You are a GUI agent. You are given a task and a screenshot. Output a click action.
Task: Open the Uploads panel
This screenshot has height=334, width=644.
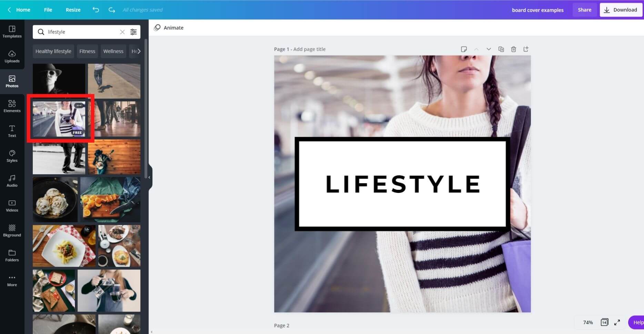tap(12, 56)
